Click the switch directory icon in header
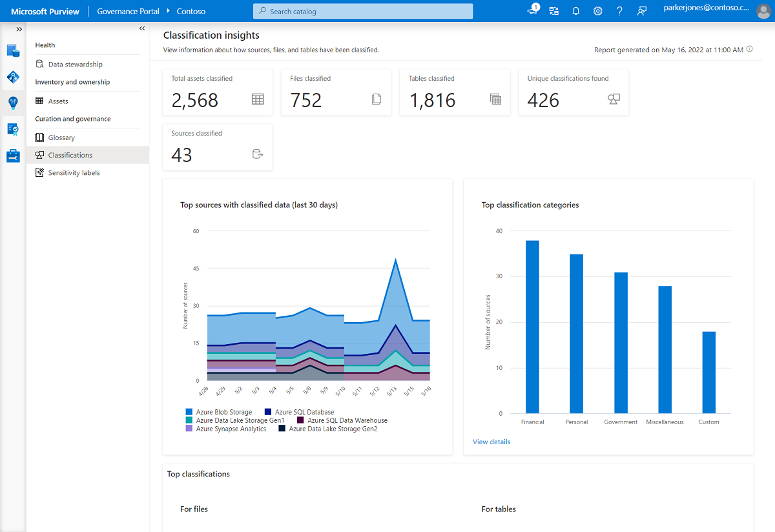Viewport: 775px width, 532px height. click(x=554, y=11)
